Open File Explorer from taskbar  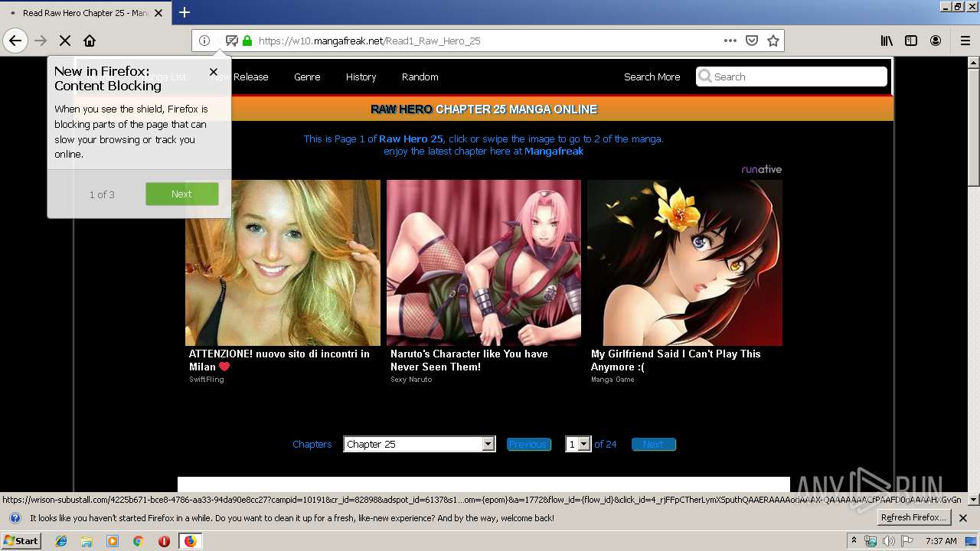pos(87,541)
